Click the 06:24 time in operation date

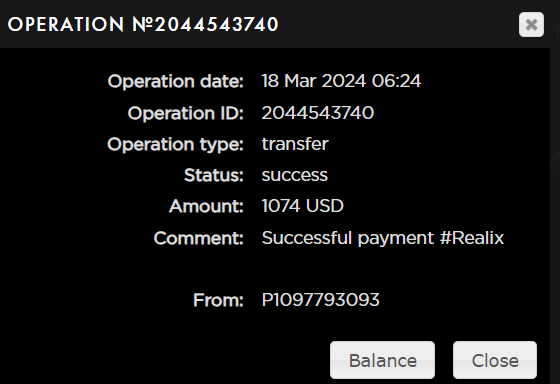coord(396,81)
